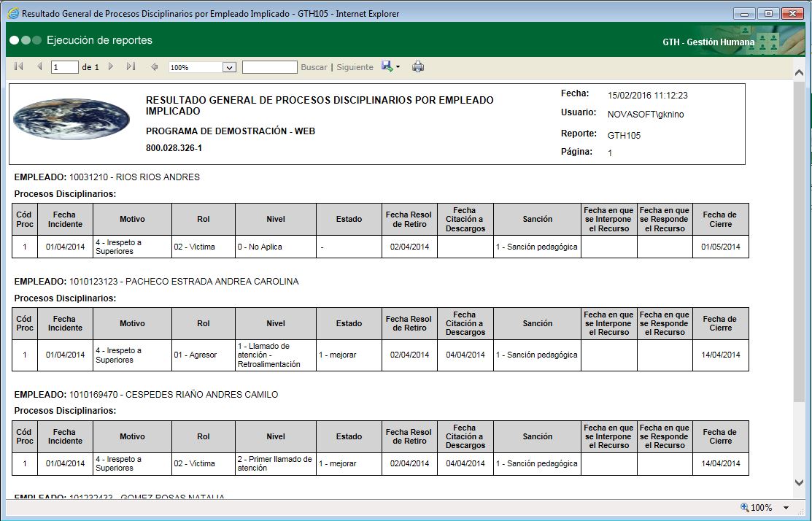Image resolution: width=812 pixels, height=521 pixels.
Task: Click the Buscar link
Action: pyautogui.click(x=314, y=67)
